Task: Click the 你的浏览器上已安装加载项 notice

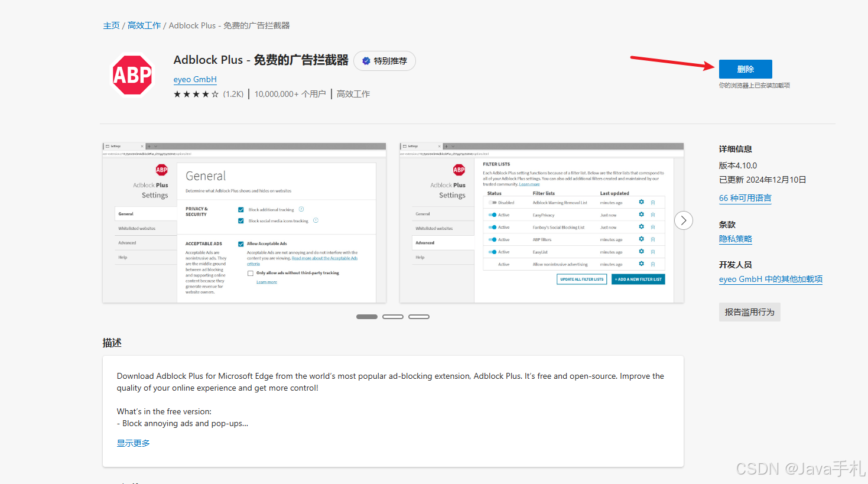Action: click(755, 86)
